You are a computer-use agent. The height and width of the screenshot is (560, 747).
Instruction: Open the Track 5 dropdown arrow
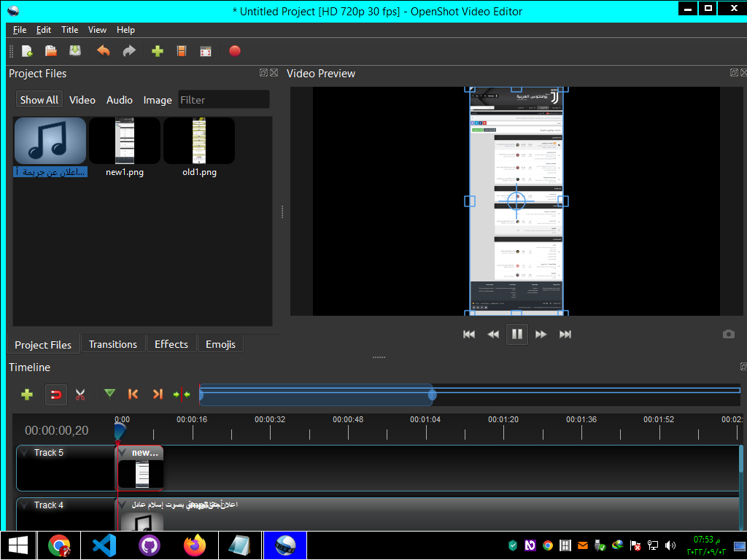click(25, 452)
